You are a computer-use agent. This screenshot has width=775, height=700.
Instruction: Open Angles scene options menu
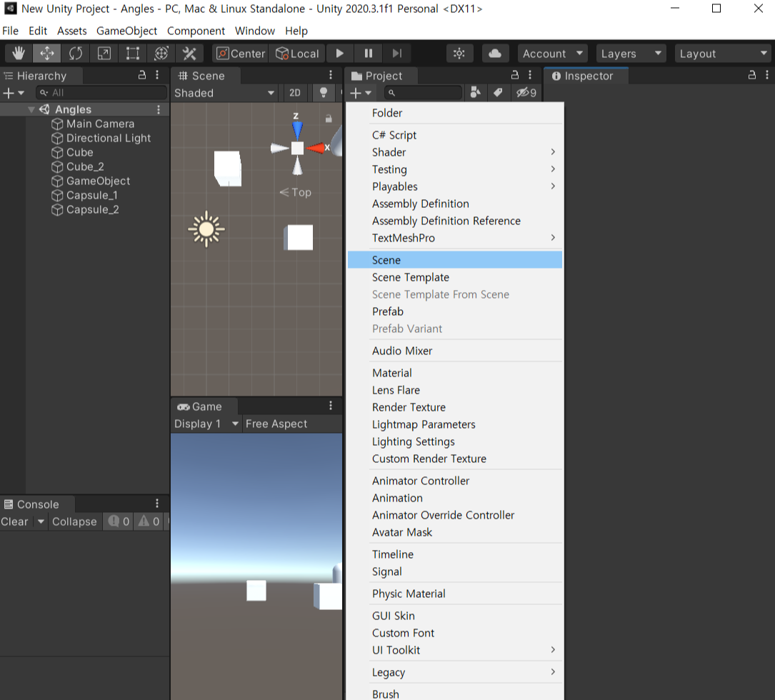(x=159, y=109)
